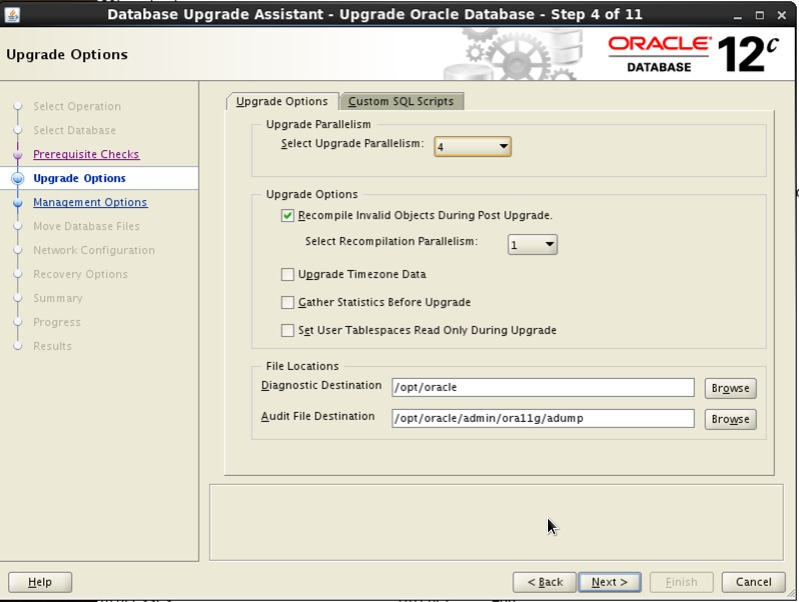Minimize the Database Upgrade Assistant window
The height and width of the screenshot is (602, 799).
pos(737,16)
